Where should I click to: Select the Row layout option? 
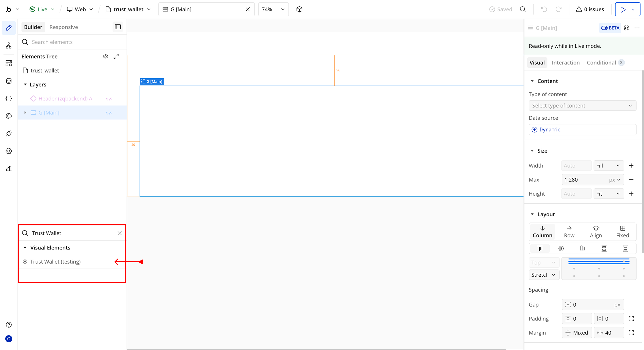pyautogui.click(x=569, y=231)
